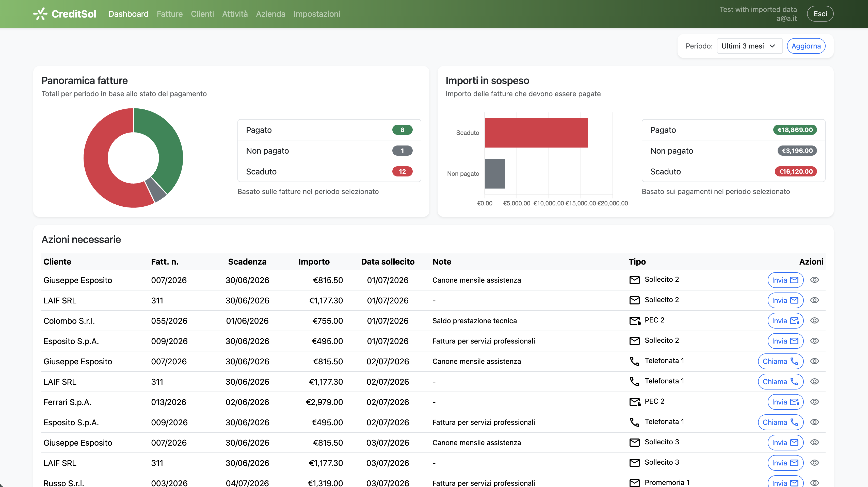Click the note Saldo prestazione tecnica
Viewport: 868px width, 487px height.
474,321
